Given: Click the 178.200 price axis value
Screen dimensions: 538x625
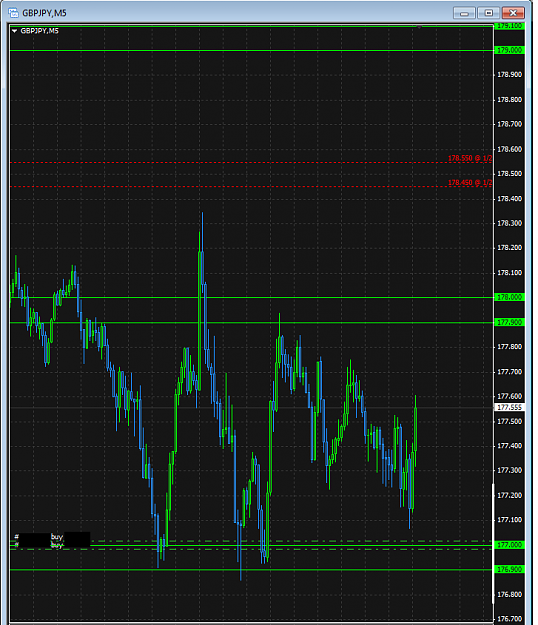Looking at the screenshot, I should (509, 248).
